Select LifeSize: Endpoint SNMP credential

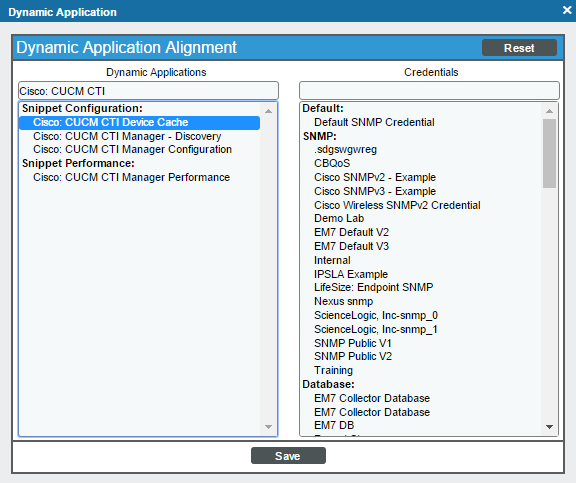coord(373,287)
